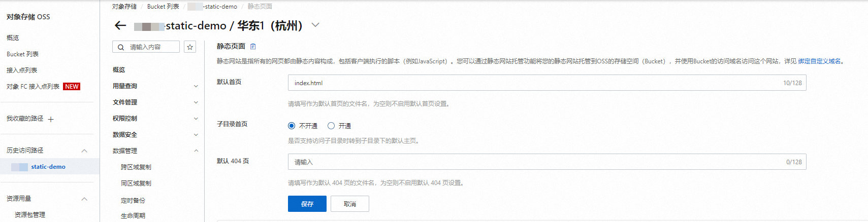868x222 pixels.
Task: Click the back arrow beside bucket name
Action: (120, 25)
